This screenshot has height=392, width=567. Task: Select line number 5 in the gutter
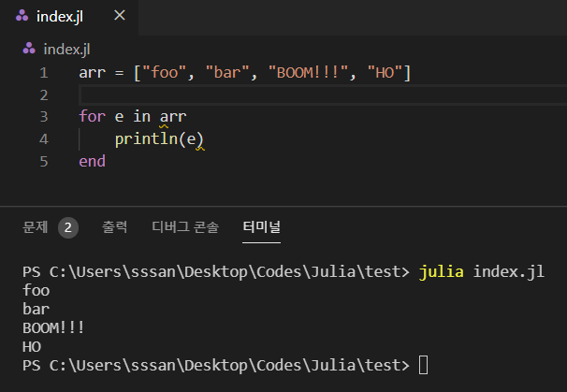tap(44, 161)
